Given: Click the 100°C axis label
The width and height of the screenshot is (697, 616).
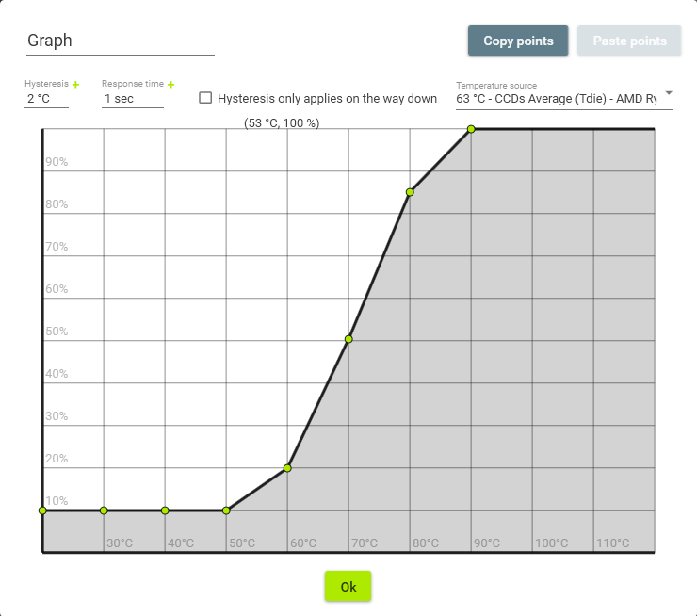Looking at the screenshot, I should [552, 543].
